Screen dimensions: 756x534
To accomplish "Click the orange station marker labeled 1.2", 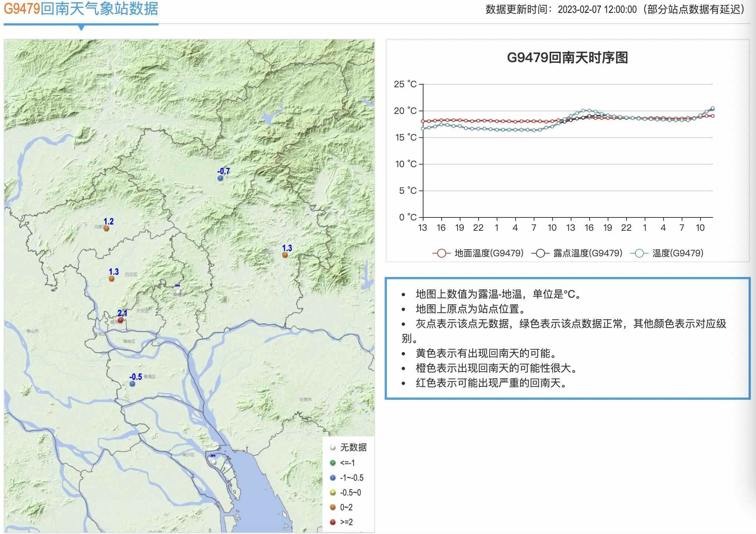I will [x=107, y=229].
